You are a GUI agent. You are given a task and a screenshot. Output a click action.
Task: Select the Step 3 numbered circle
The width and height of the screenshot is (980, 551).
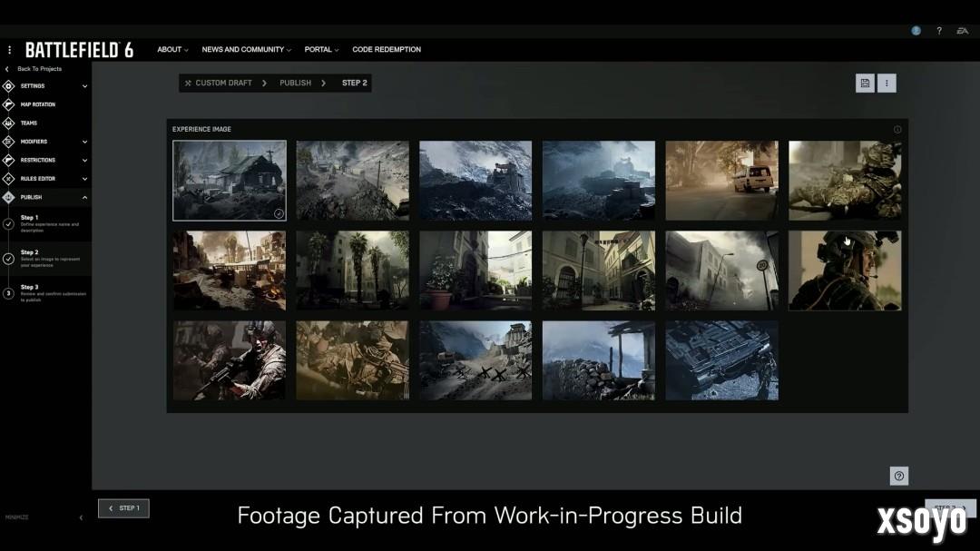(8, 293)
